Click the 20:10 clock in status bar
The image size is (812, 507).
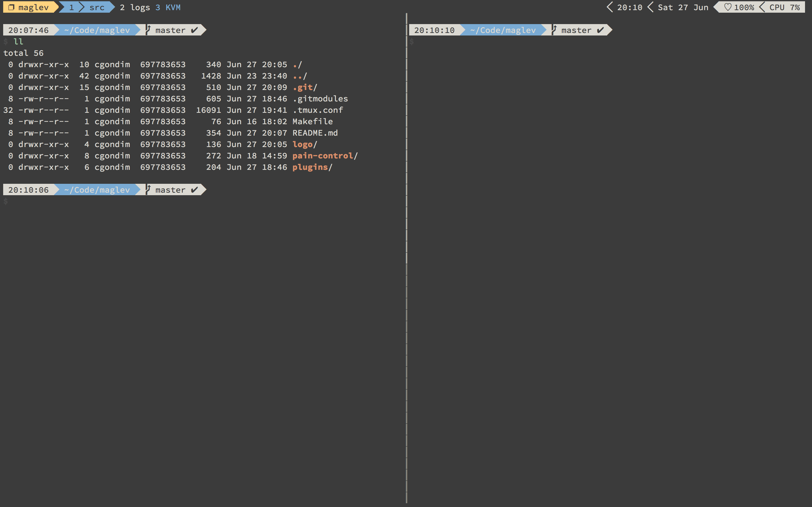630,7
